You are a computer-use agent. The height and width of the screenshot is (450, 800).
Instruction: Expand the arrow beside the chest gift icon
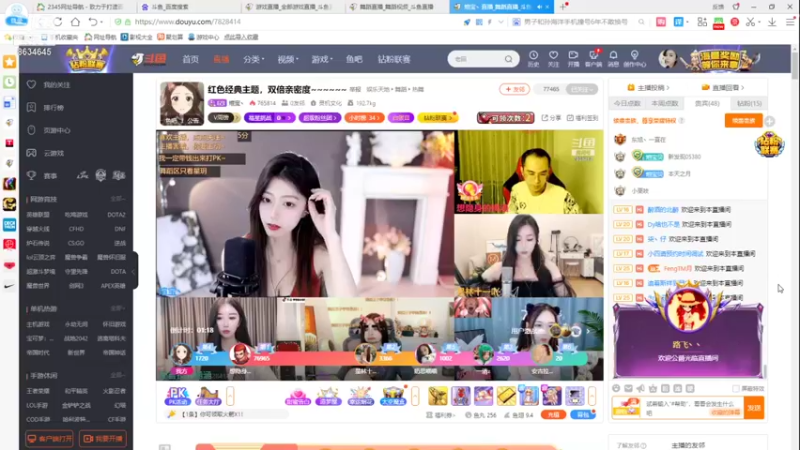(x=415, y=396)
